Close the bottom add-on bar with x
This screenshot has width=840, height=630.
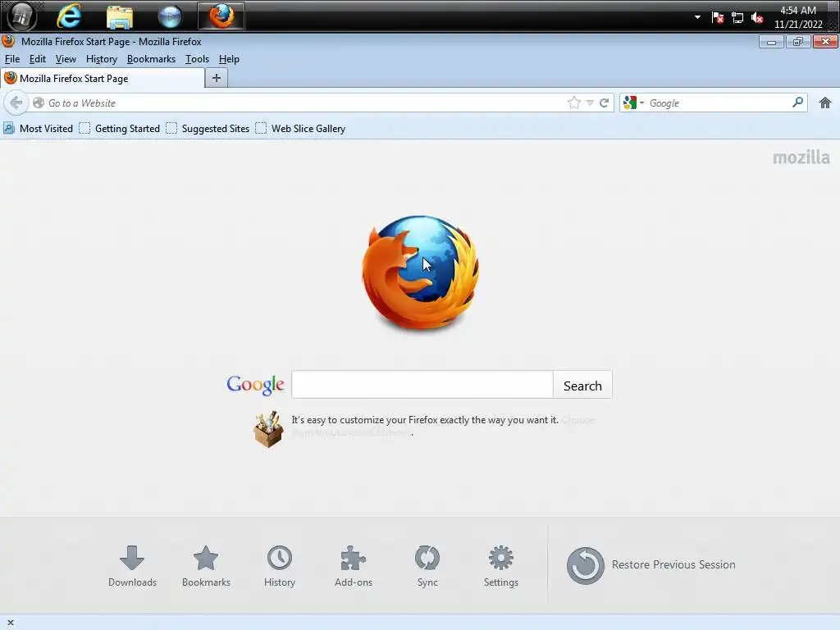click(10, 623)
